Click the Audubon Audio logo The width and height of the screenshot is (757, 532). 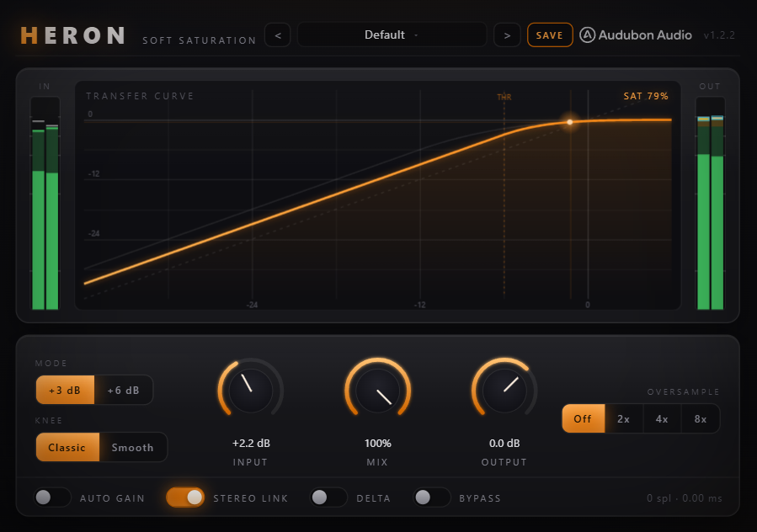coord(636,35)
